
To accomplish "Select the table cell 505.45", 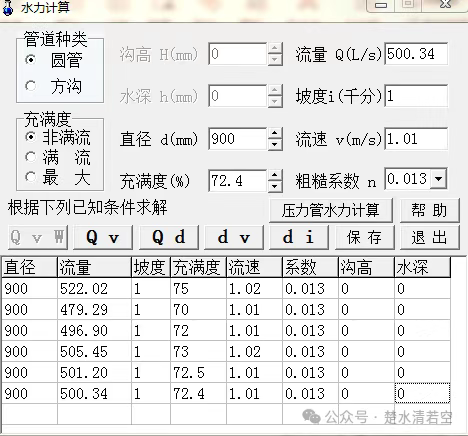I will pyautogui.click(x=94, y=352).
